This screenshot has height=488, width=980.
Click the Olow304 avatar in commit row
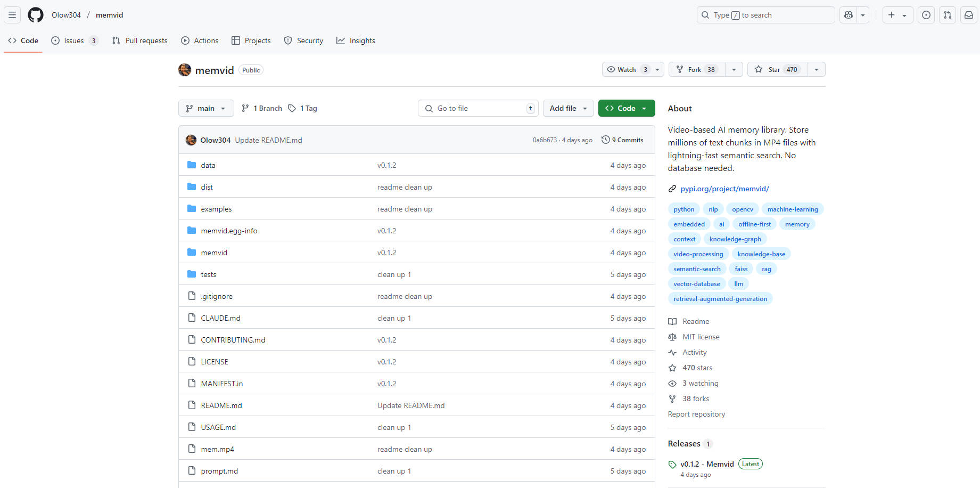[191, 140]
